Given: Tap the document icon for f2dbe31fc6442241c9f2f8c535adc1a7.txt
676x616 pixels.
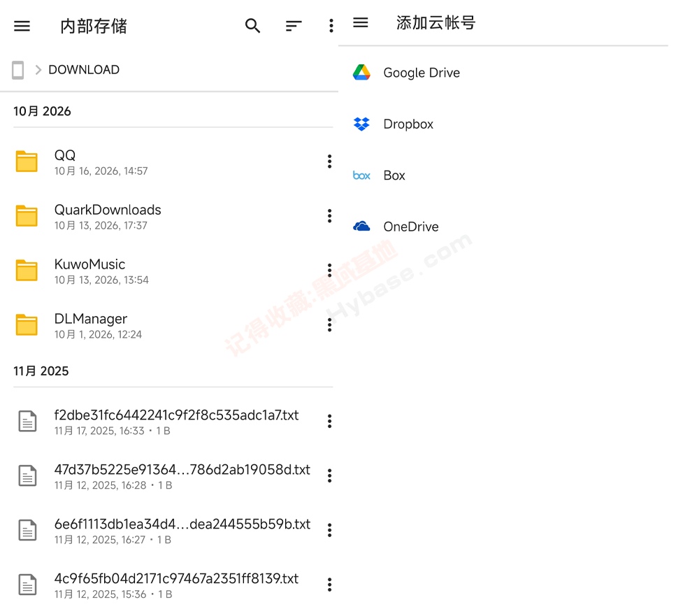Looking at the screenshot, I should (x=27, y=421).
